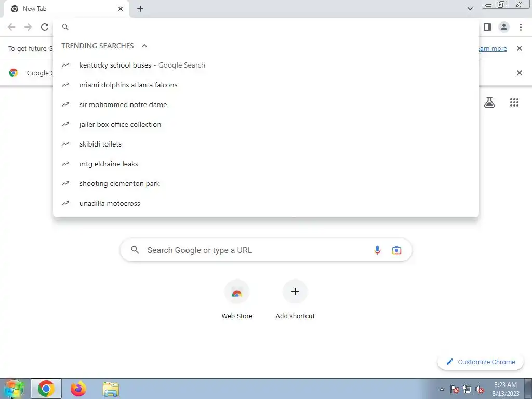532x399 pixels.
Task: Open the profile avatar icon
Action: (504, 27)
